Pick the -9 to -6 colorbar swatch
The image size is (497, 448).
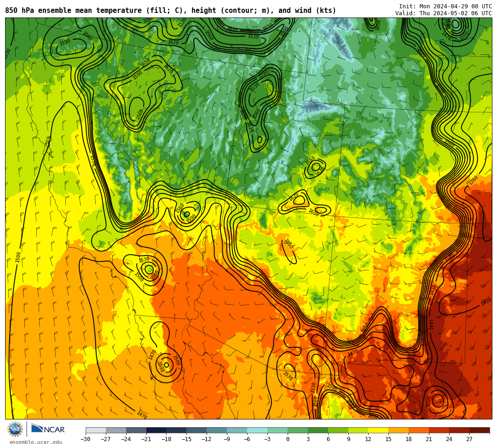pyautogui.click(x=237, y=430)
